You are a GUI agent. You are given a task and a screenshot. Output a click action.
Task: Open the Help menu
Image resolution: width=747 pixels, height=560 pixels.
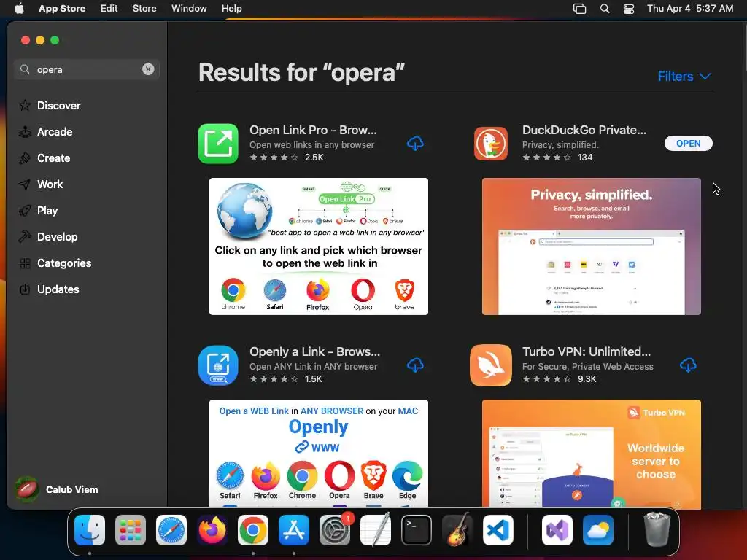(x=231, y=8)
